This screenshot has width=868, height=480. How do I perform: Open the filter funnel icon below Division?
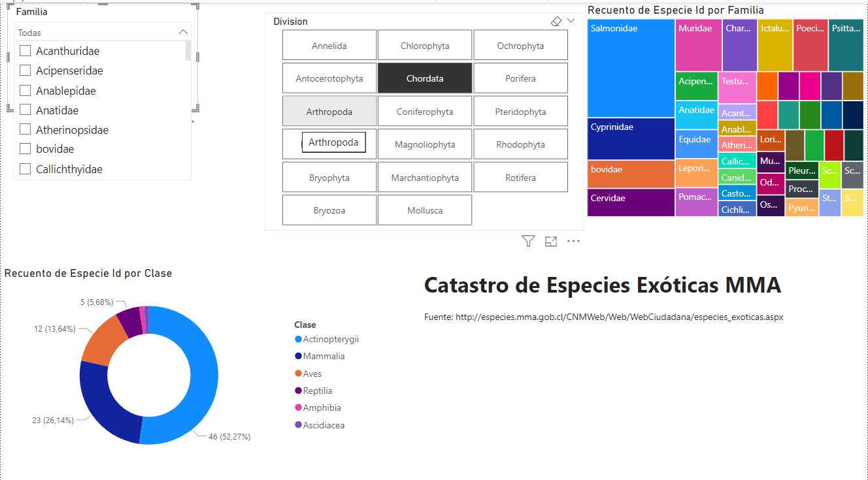(528, 241)
